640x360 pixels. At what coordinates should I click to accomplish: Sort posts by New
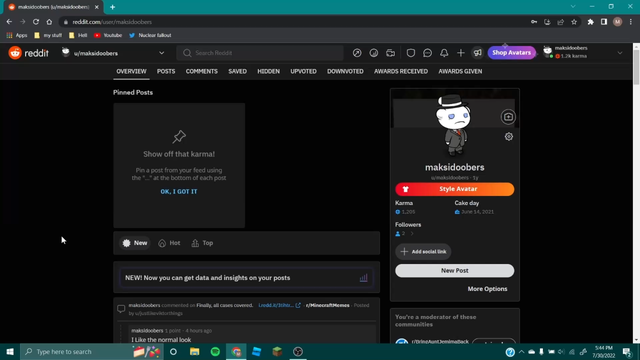click(x=135, y=243)
